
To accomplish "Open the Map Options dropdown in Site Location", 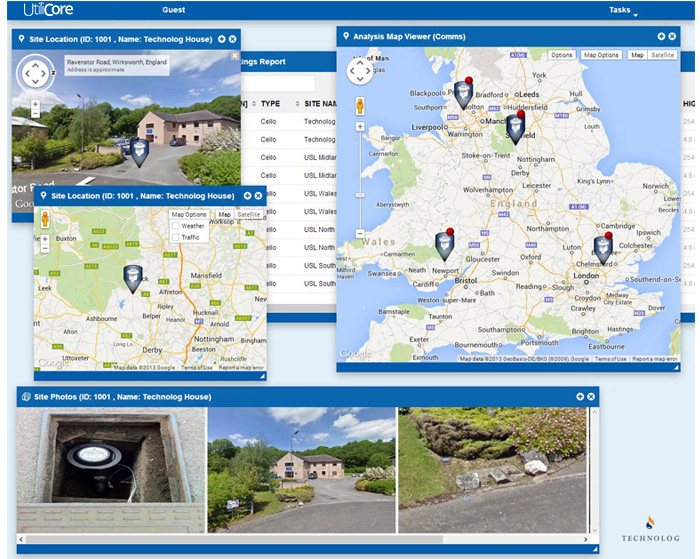I will click(x=189, y=214).
